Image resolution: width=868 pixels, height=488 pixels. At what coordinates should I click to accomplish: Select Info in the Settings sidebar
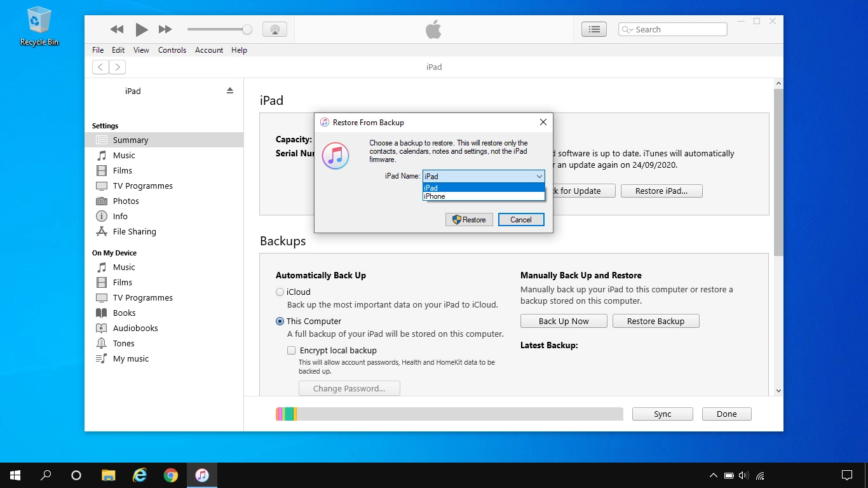pyautogui.click(x=120, y=216)
